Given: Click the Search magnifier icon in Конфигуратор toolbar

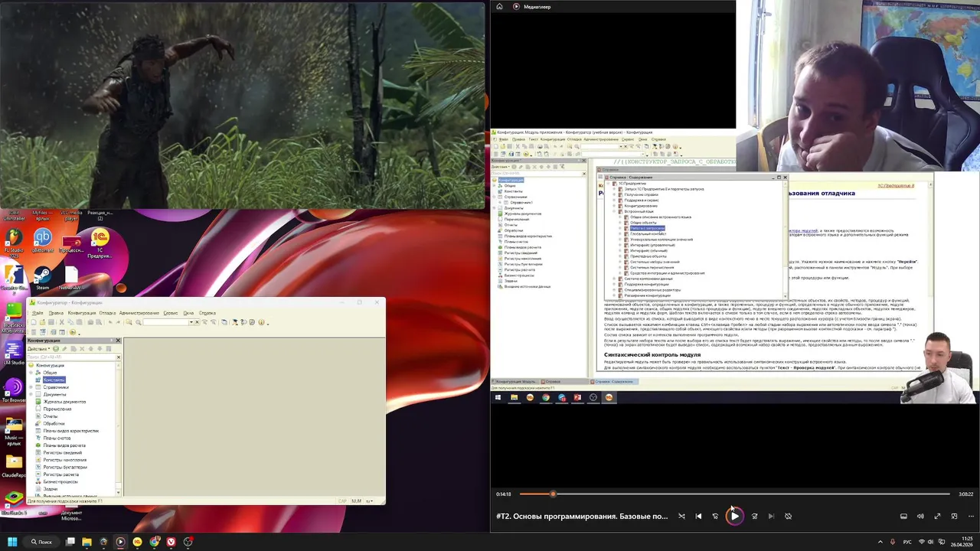Looking at the screenshot, I should pos(138,322).
